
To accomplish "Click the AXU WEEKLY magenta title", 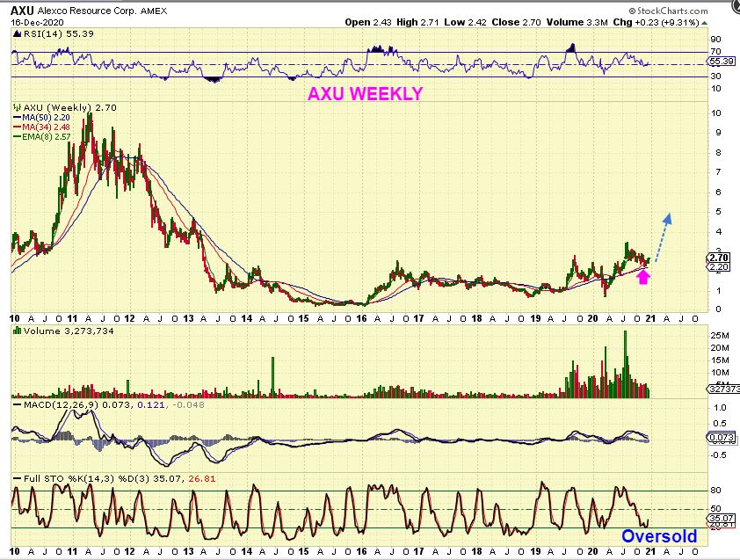I will (365, 93).
